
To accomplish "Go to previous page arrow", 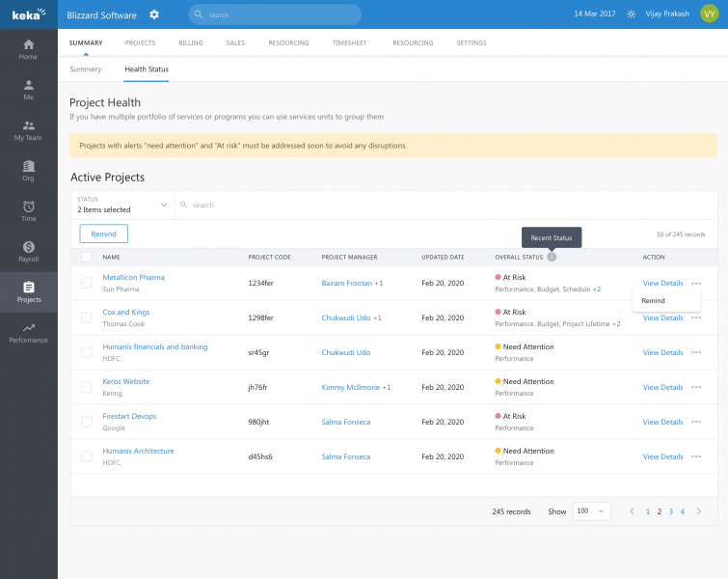I will coord(632,511).
